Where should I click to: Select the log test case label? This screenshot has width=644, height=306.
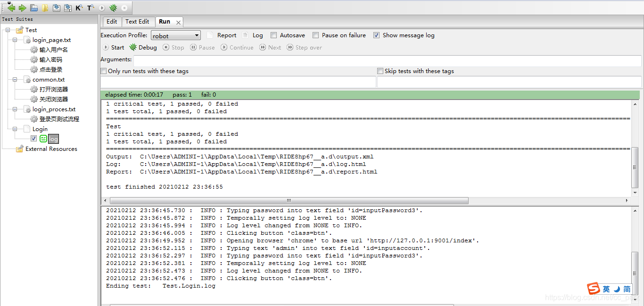point(54,139)
